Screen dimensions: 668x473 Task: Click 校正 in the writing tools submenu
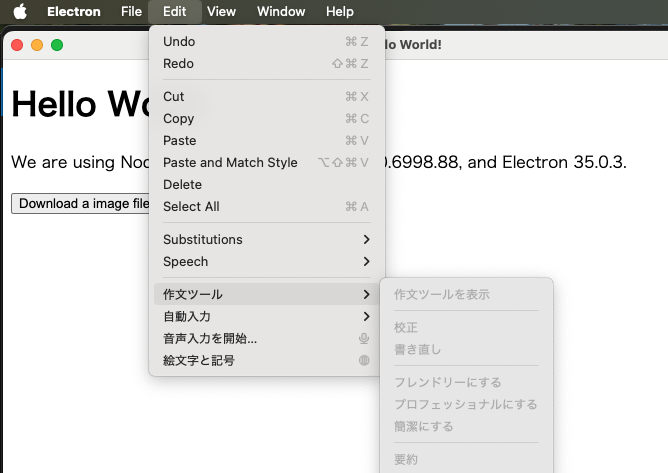pyautogui.click(x=466, y=327)
